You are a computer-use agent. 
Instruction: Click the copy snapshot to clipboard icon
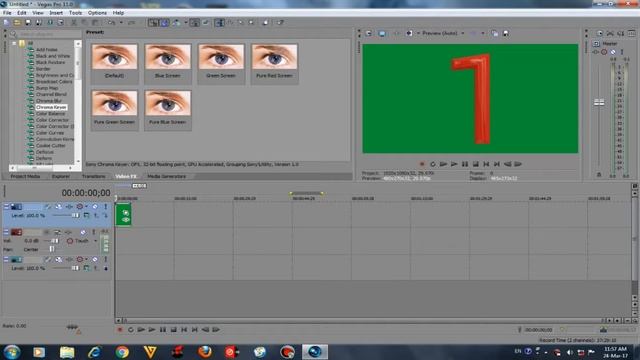click(495, 33)
